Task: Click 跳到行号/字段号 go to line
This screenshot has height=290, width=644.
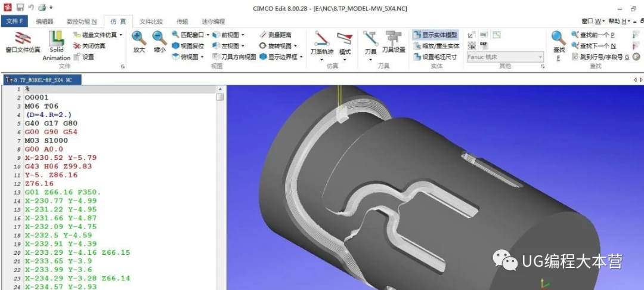Action: (x=600, y=57)
